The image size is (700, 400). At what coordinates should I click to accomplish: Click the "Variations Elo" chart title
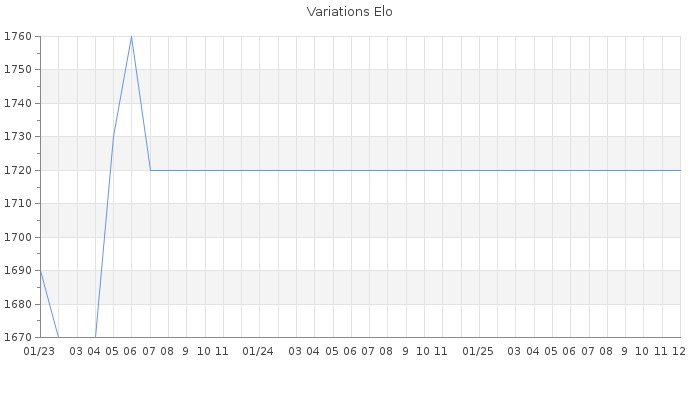click(349, 12)
